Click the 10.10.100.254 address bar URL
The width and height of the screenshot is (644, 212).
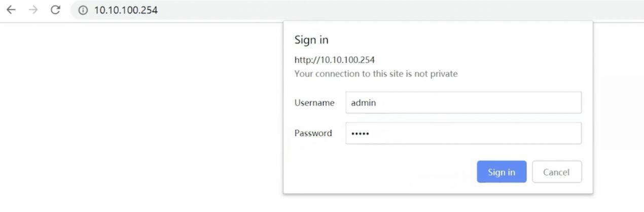pyautogui.click(x=126, y=10)
